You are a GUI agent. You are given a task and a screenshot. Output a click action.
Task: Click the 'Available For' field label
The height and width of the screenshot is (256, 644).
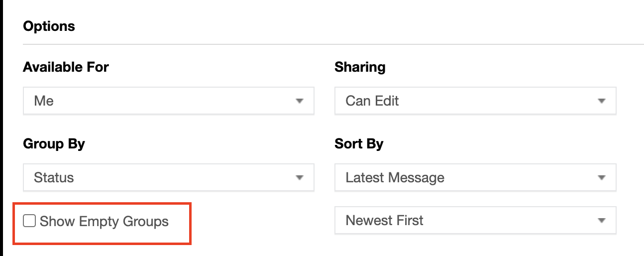(66, 67)
